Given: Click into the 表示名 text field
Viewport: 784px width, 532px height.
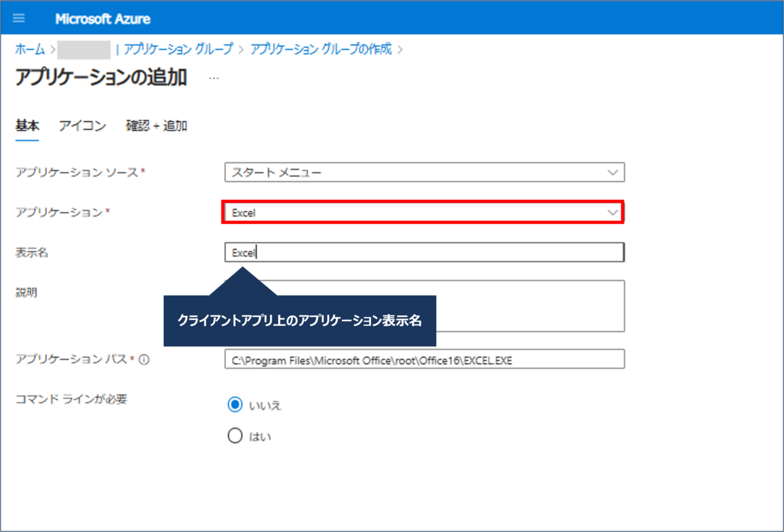Looking at the screenshot, I should pos(425,253).
